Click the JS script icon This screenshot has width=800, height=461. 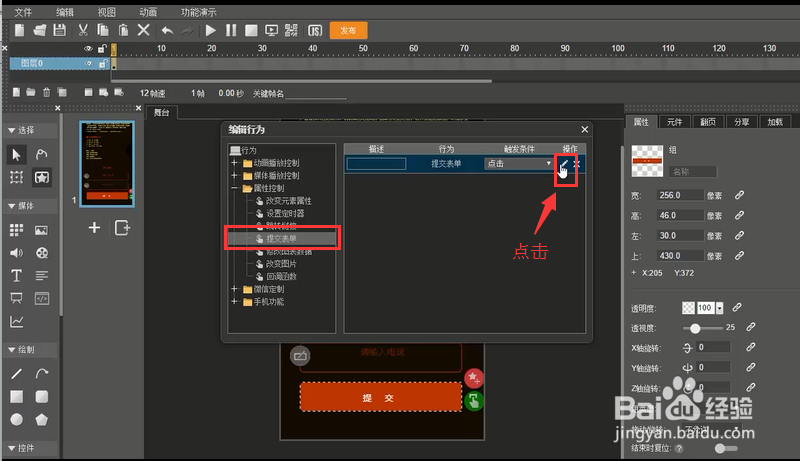coord(315,31)
